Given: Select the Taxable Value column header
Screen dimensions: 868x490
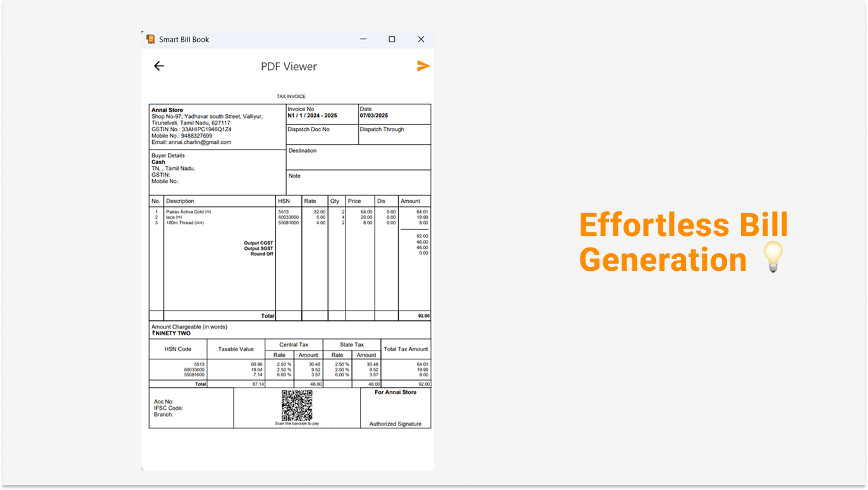Looking at the screenshot, I should pyautogui.click(x=236, y=349).
